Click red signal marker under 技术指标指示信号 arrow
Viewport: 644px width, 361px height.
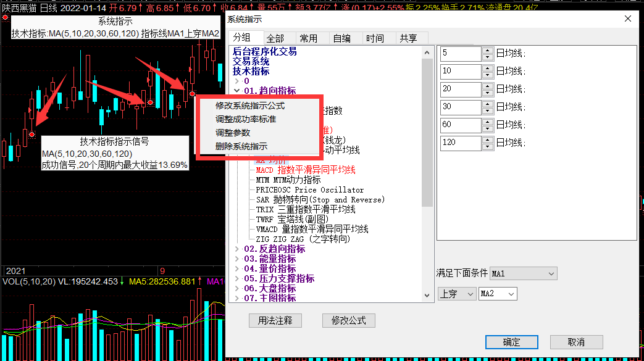click(31, 135)
